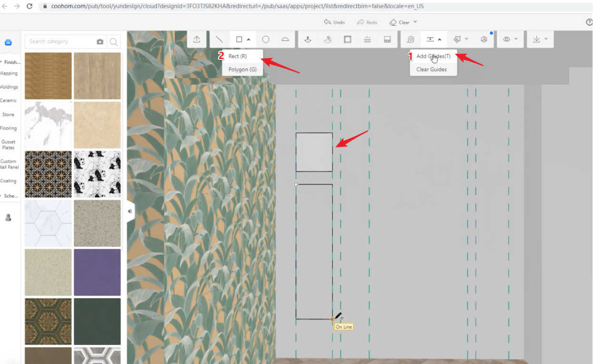Choose Rect (R) from the shape menu

242,56
